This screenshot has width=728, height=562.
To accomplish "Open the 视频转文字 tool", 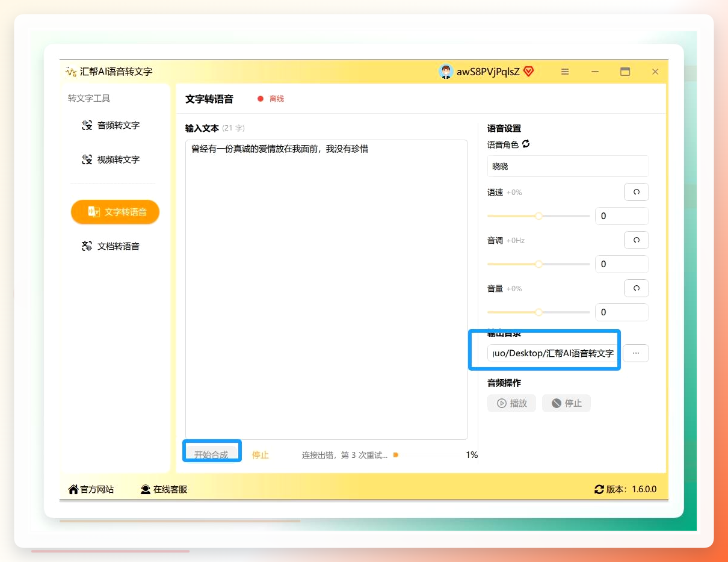I will pos(111,159).
